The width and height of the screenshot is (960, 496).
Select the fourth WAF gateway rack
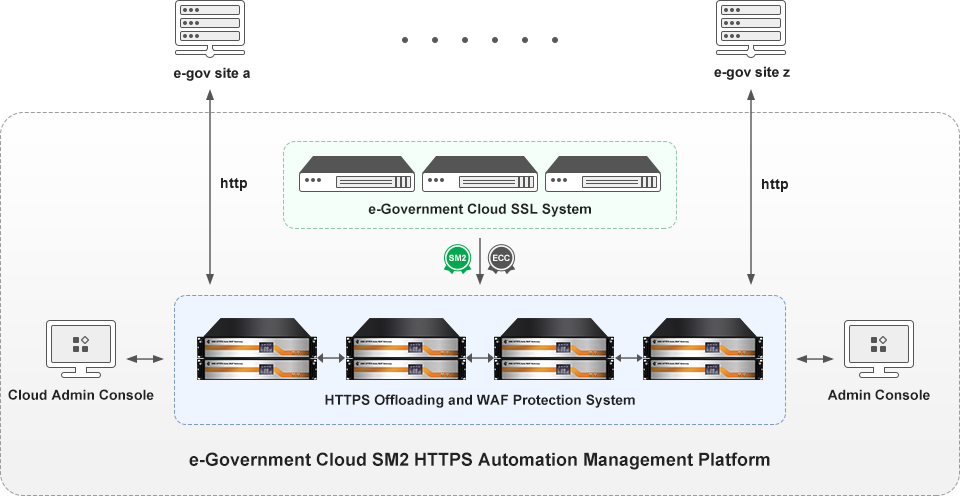coord(703,348)
